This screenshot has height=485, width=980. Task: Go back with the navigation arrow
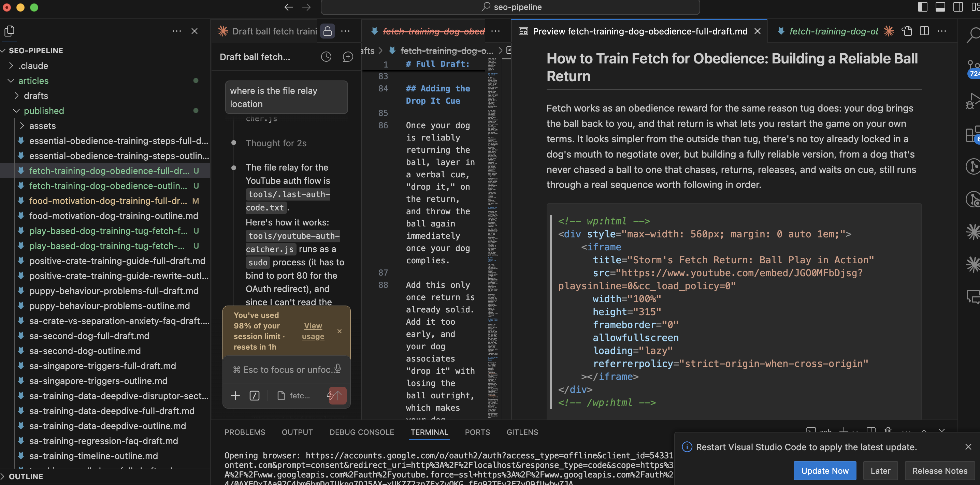click(x=288, y=7)
